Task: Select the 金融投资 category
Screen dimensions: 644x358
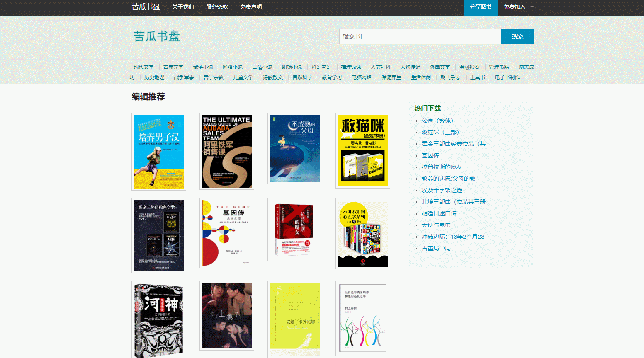Action: click(469, 67)
